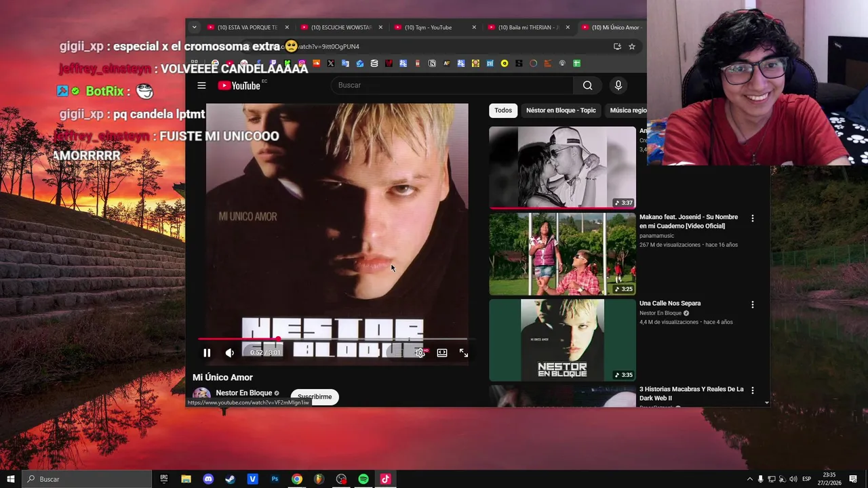Image resolution: width=868 pixels, height=488 pixels.
Task: Open Epic Games launcher from the taskbar
Action: 164,479
